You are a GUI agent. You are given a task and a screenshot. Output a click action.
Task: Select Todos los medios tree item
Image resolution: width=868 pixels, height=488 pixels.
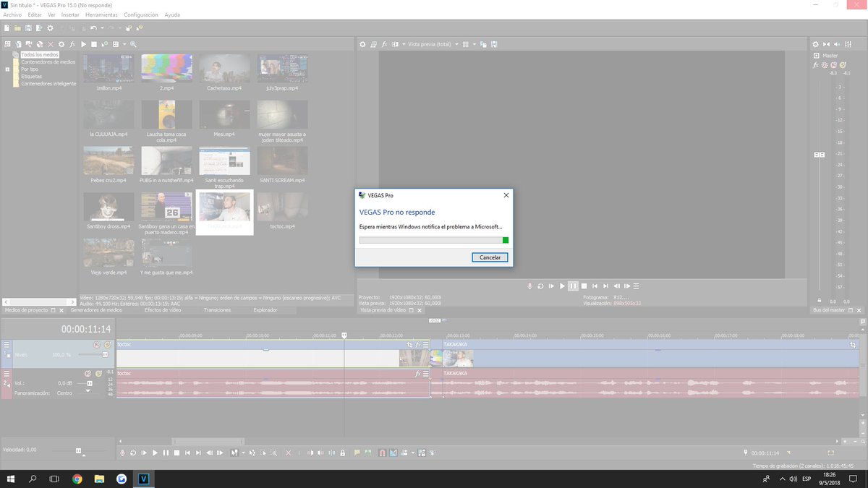pos(40,55)
